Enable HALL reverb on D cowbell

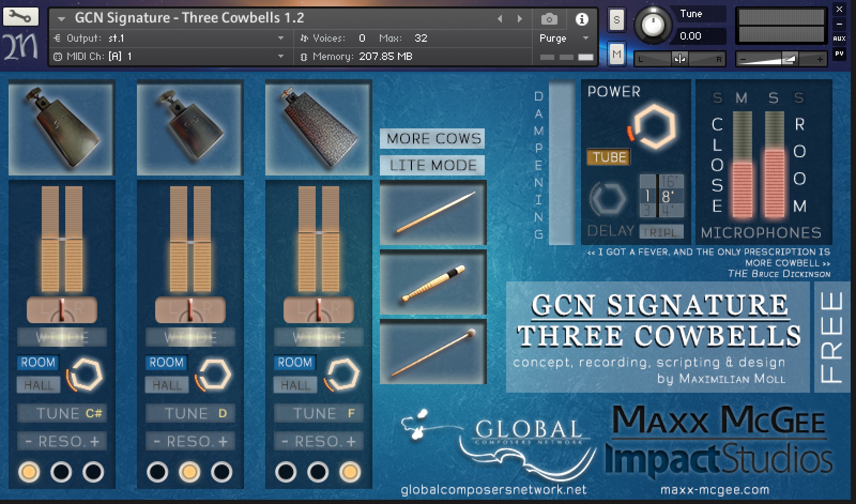point(166,385)
